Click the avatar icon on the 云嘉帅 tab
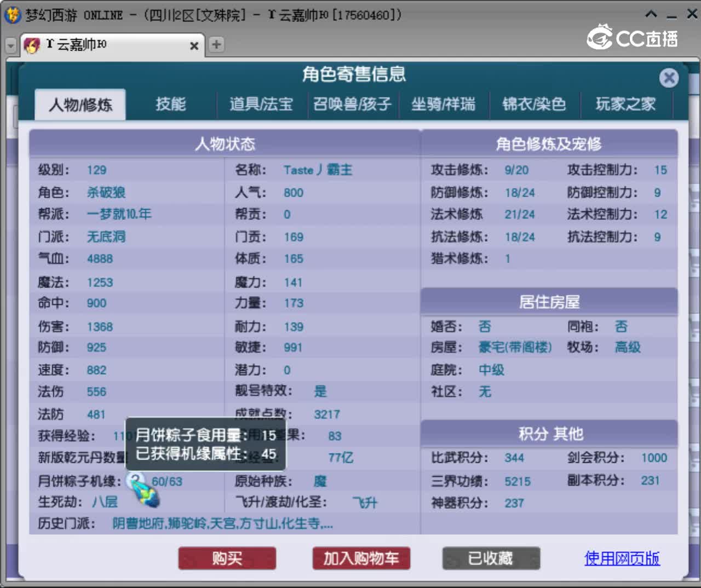 (x=32, y=45)
